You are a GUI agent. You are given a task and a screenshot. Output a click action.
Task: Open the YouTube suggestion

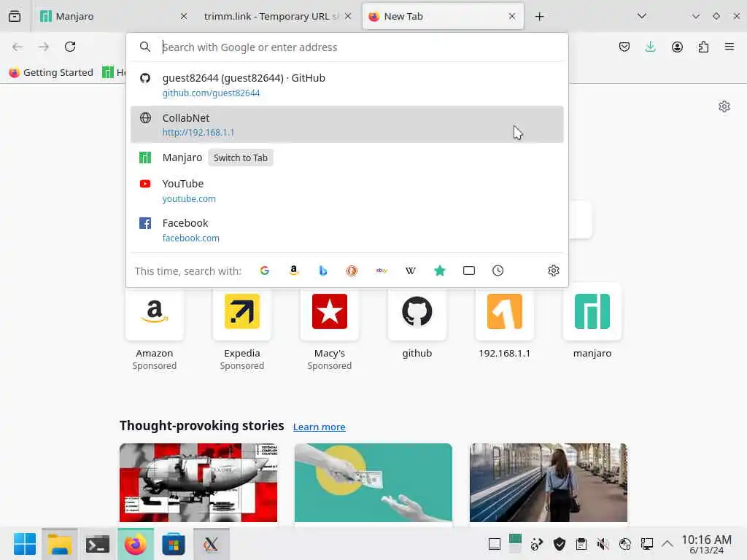click(347, 190)
